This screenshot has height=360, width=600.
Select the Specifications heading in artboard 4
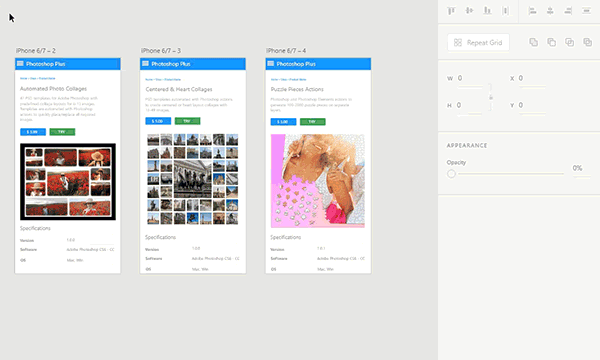point(285,238)
